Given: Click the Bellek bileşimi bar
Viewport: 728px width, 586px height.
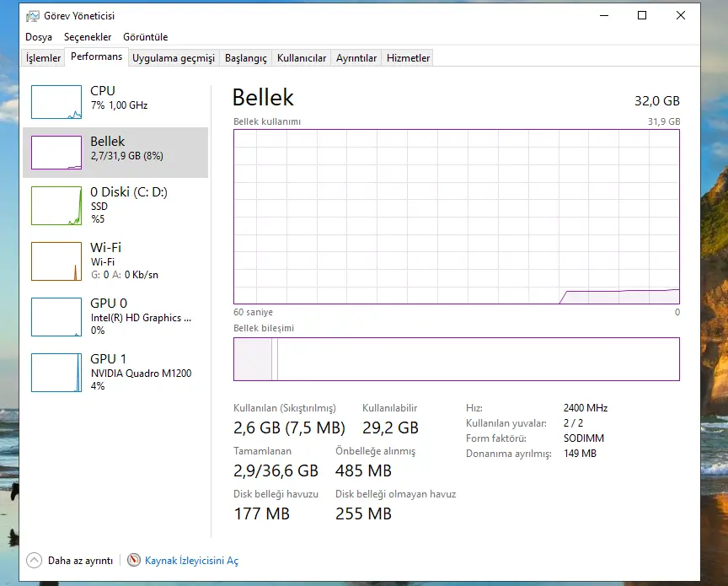Looking at the screenshot, I should (x=457, y=359).
